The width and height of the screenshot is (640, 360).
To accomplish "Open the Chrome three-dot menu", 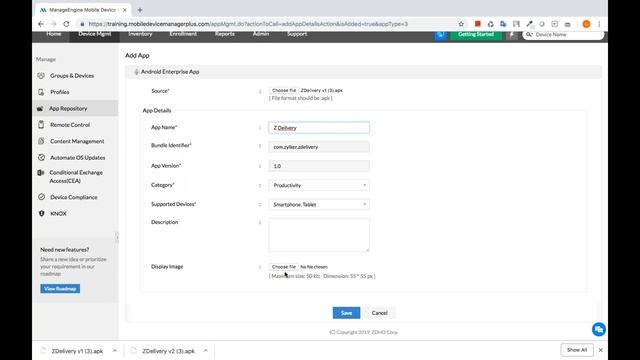I will 599,24.
